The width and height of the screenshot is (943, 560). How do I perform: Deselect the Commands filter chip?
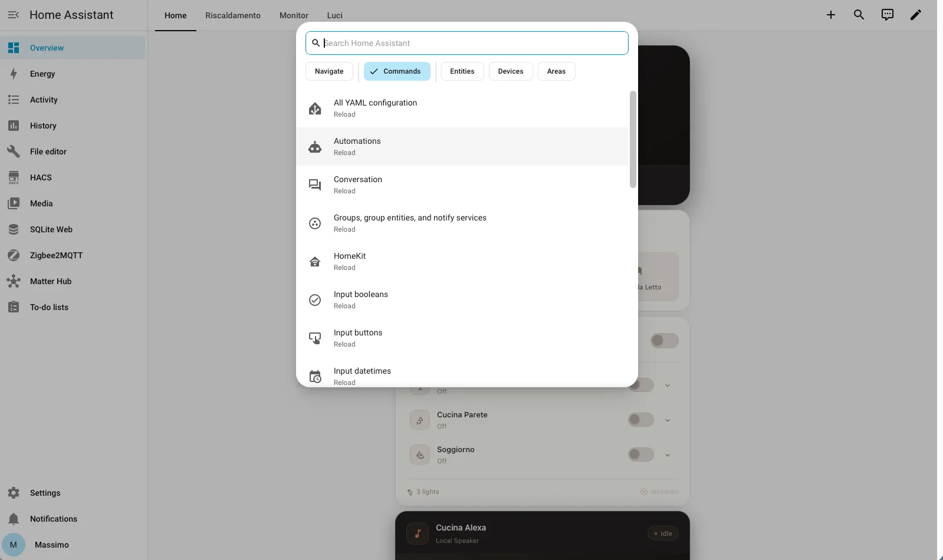(397, 71)
